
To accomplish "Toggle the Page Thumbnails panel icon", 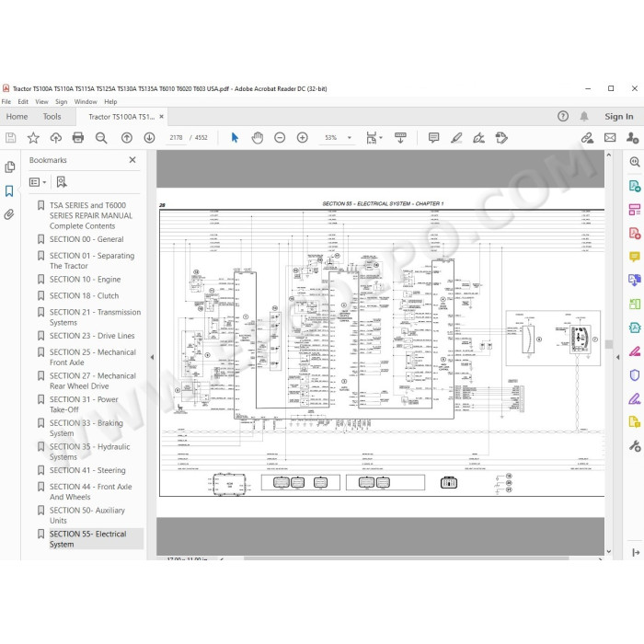I will pyautogui.click(x=10, y=167).
